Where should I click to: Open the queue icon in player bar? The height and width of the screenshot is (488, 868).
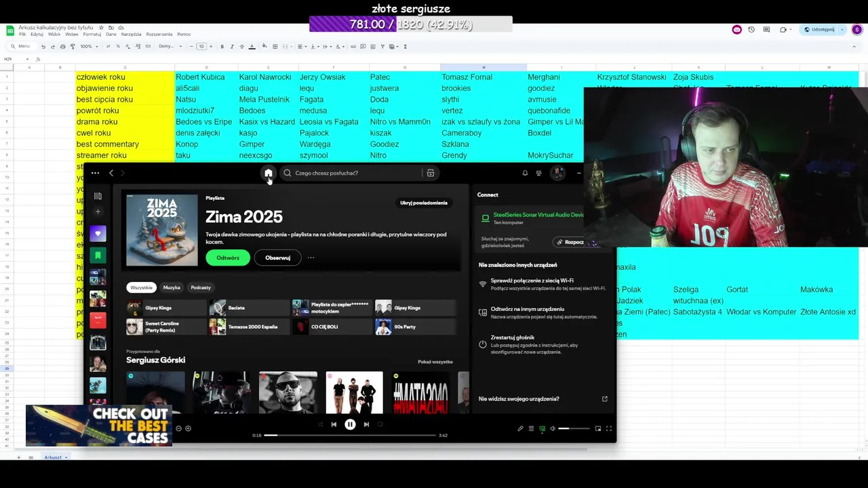pos(531,428)
